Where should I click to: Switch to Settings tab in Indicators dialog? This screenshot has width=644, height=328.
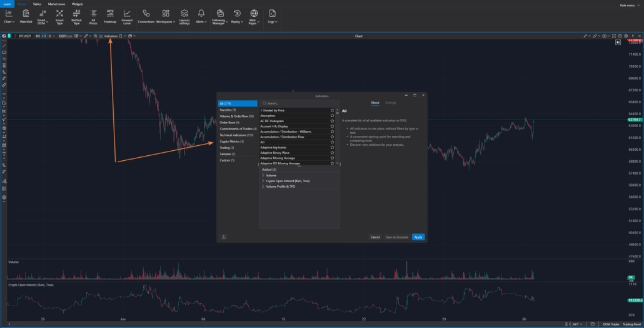pos(391,103)
